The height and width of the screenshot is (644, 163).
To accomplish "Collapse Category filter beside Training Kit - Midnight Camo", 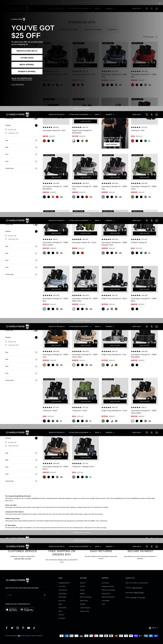I will click(36, 438).
